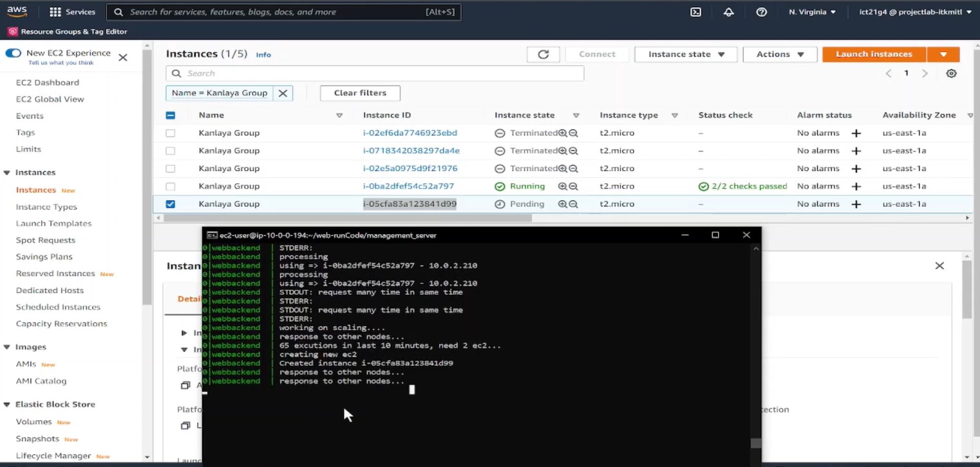Close the ec2-user terminal window
This screenshot has height=467, width=980.
point(746,235)
